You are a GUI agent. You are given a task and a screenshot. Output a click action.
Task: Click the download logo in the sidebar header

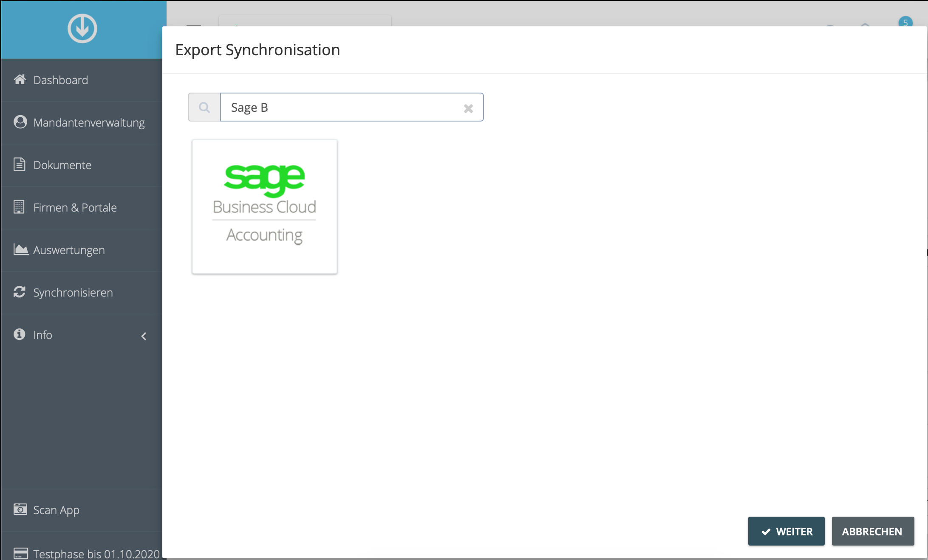82,28
